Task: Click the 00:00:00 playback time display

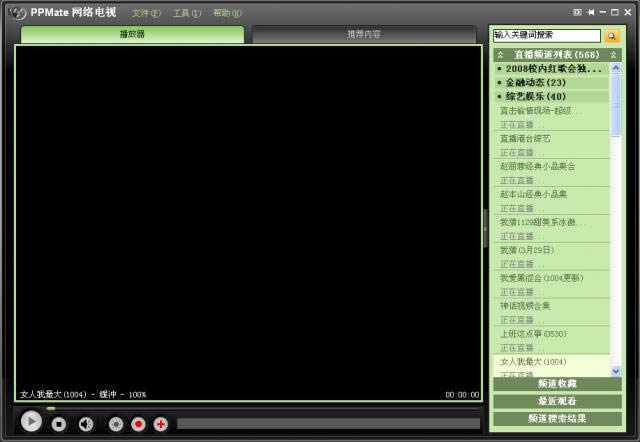Action: pos(462,395)
